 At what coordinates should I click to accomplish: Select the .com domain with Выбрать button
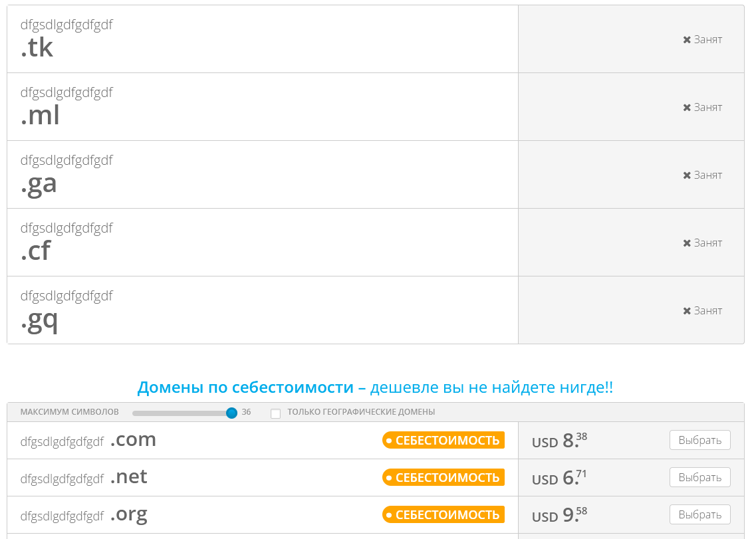699,440
